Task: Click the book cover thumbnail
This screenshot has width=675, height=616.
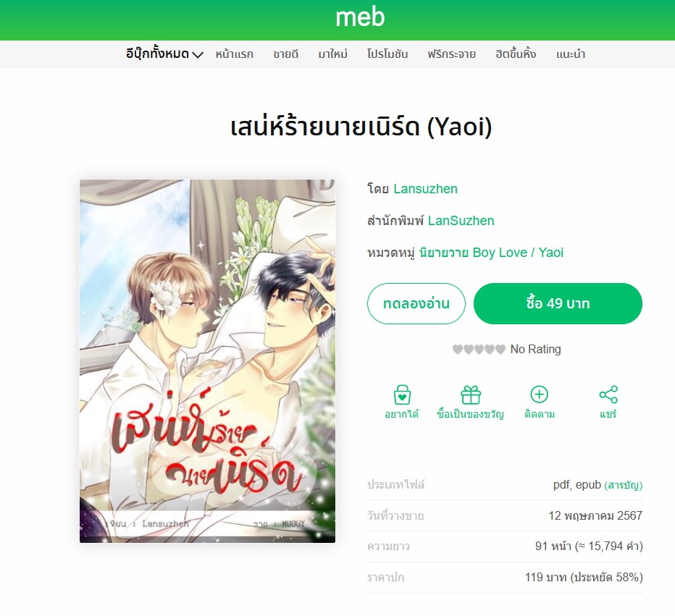Action: (x=207, y=361)
